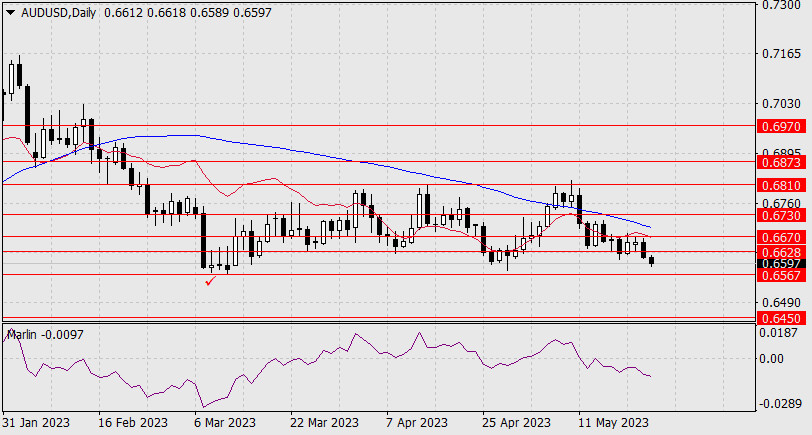Select the -0.0289 oscillator scale value
The width and height of the screenshot is (812, 435).
pyautogui.click(x=778, y=403)
